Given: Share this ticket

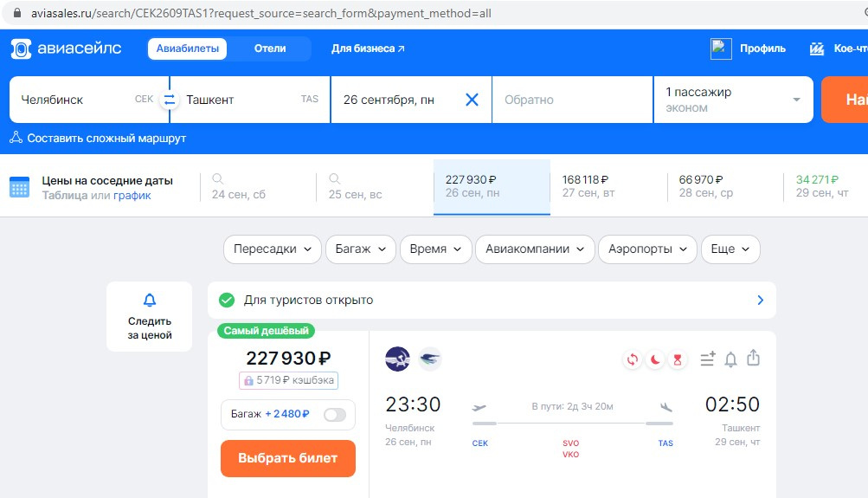Looking at the screenshot, I should tap(754, 358).
